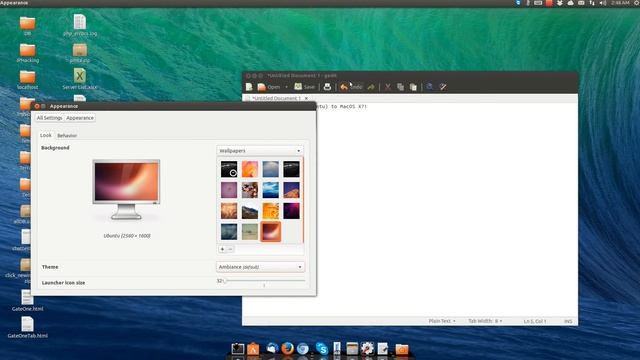
Task: Open the Wallpapers source dropdown
Action: coord(260,151)
